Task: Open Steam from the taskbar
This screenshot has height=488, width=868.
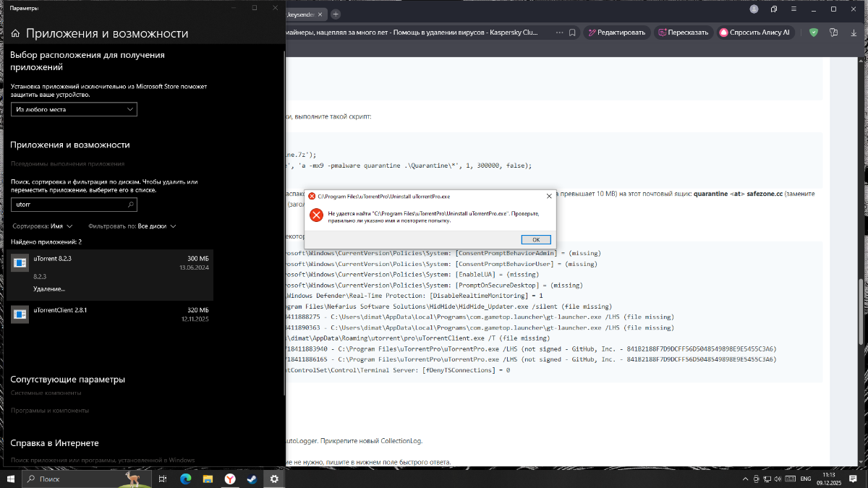Action: (251, 479)
